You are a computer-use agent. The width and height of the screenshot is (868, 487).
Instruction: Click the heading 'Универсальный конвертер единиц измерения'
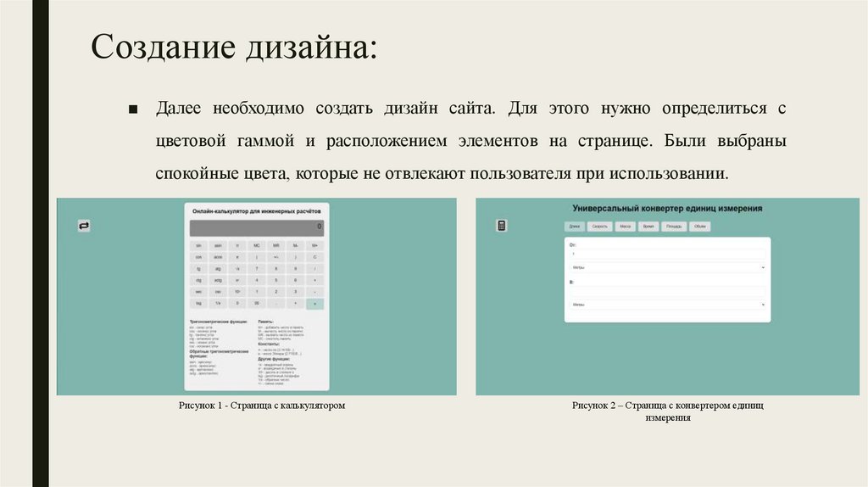[x=667, y=209]
